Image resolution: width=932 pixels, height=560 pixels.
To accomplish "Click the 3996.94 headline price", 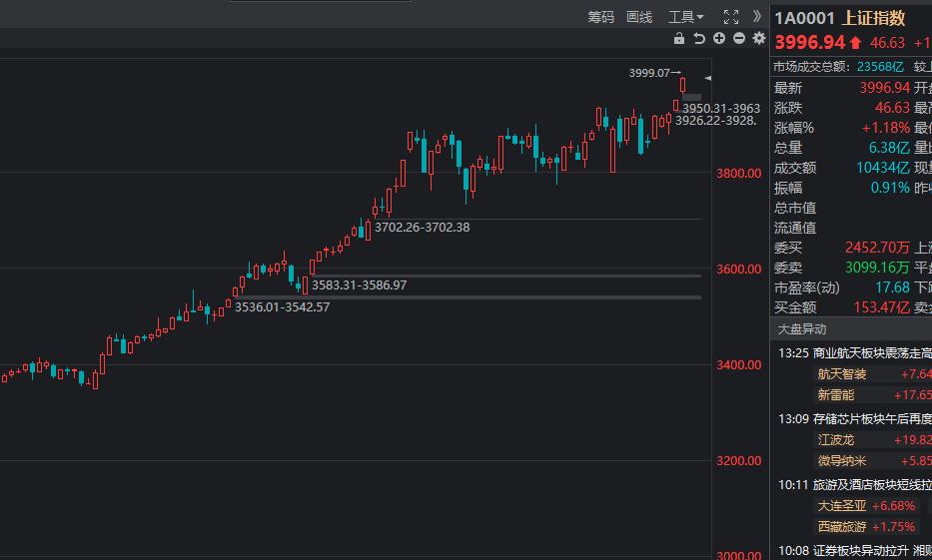I will [x=810, y=42].
